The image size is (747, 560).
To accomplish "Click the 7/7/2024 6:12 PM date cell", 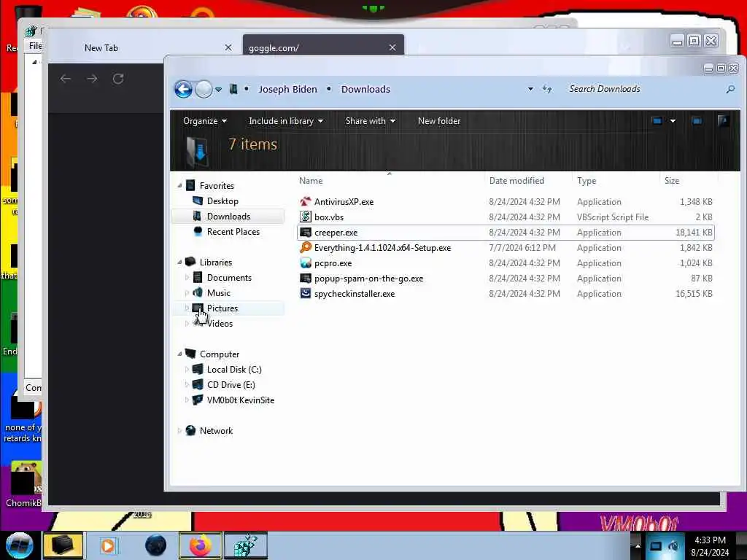I will [522, 248].
